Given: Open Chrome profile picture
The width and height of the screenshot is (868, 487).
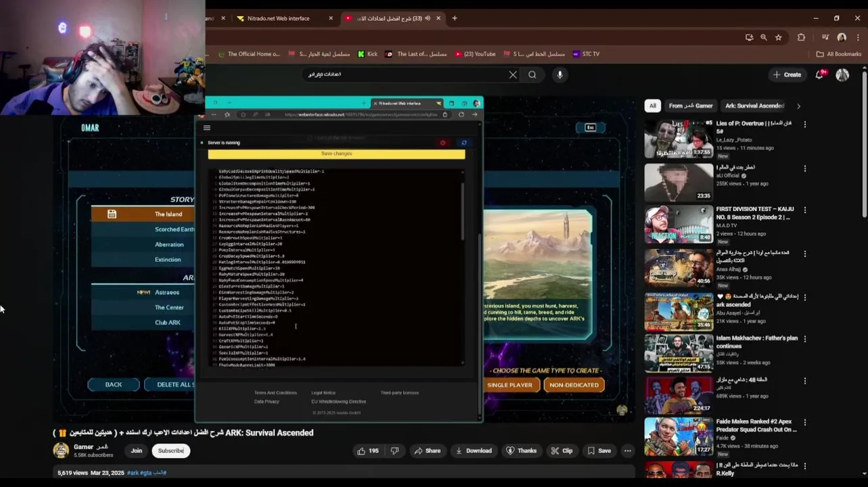Looking at the screenshot, I should click(842, 38).
